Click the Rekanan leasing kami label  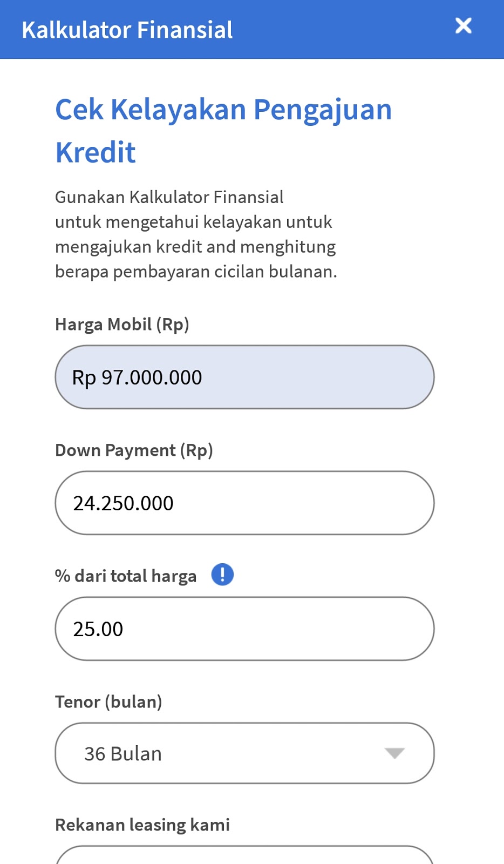point(142,825)
